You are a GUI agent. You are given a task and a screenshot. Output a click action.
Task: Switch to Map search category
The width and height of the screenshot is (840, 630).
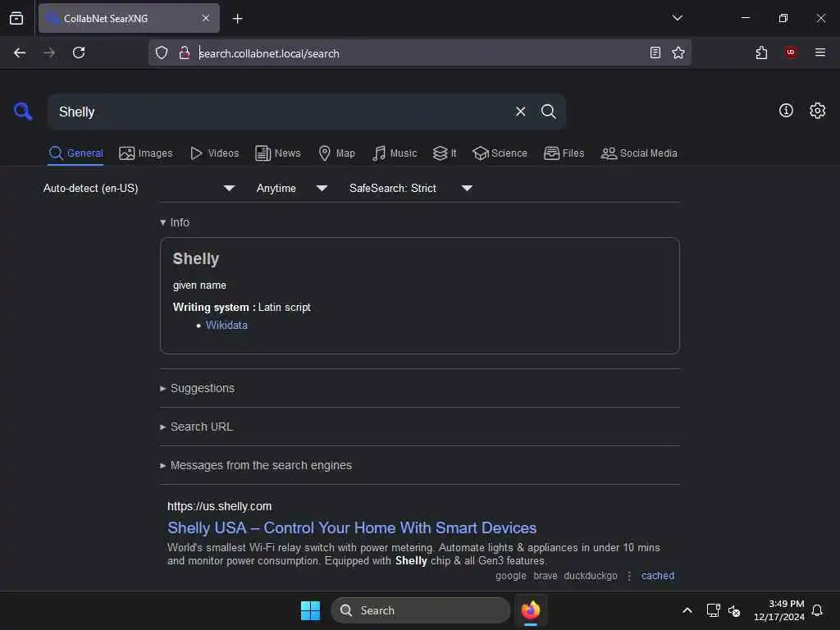(x=336, y=153)
